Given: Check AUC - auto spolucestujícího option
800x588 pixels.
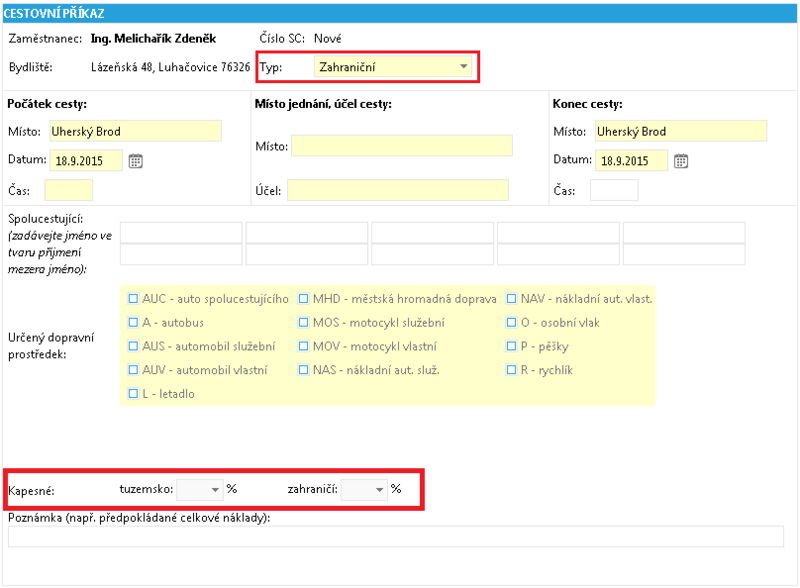Looking at the screenshot, I should pos(133,299).
